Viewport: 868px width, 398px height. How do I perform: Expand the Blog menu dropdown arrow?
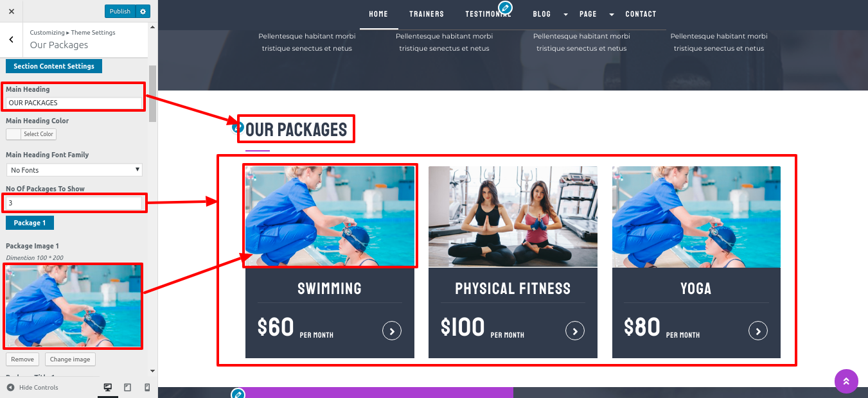click(565, 14)
